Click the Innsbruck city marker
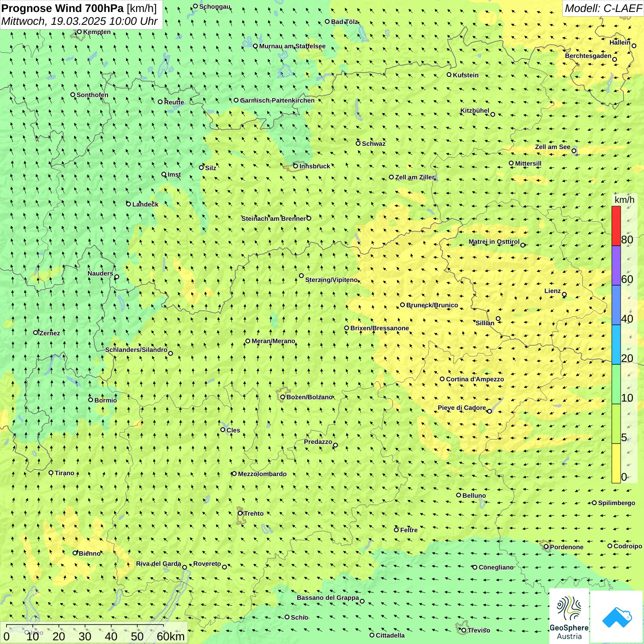Image resolution: width=644 pixels, height=644 pixels. click(296, 166)
